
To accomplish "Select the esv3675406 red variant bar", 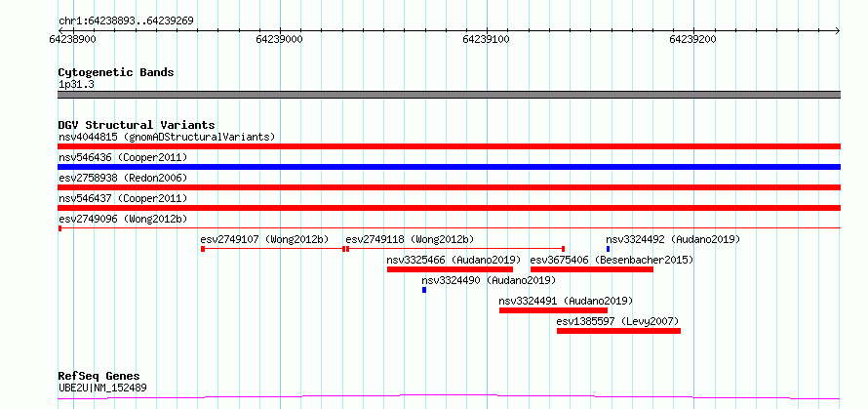I will 592,269.
